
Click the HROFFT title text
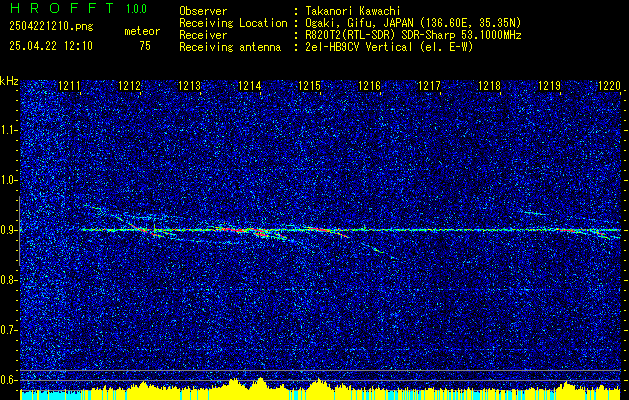tap(63, 8)
